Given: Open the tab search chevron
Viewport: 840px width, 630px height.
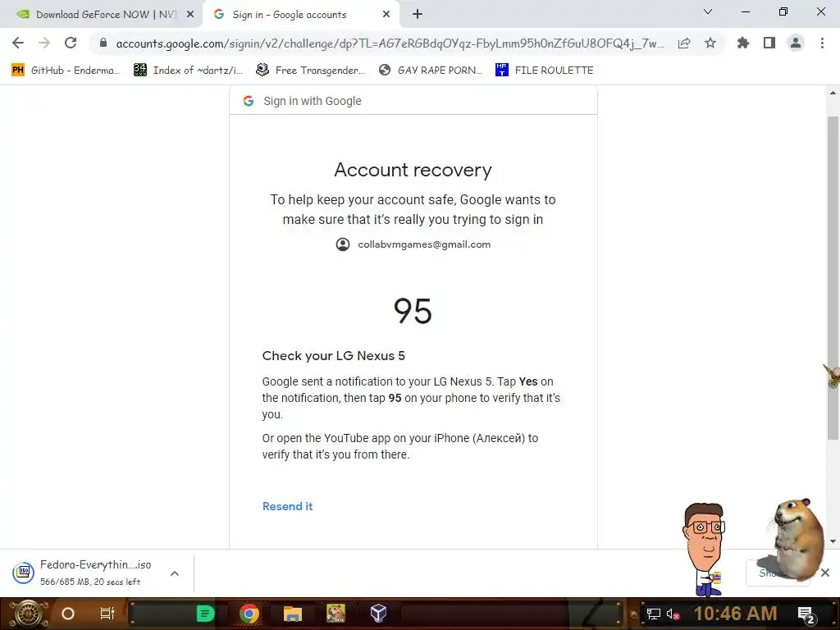Looking at the screenshot, I should 708,11.
